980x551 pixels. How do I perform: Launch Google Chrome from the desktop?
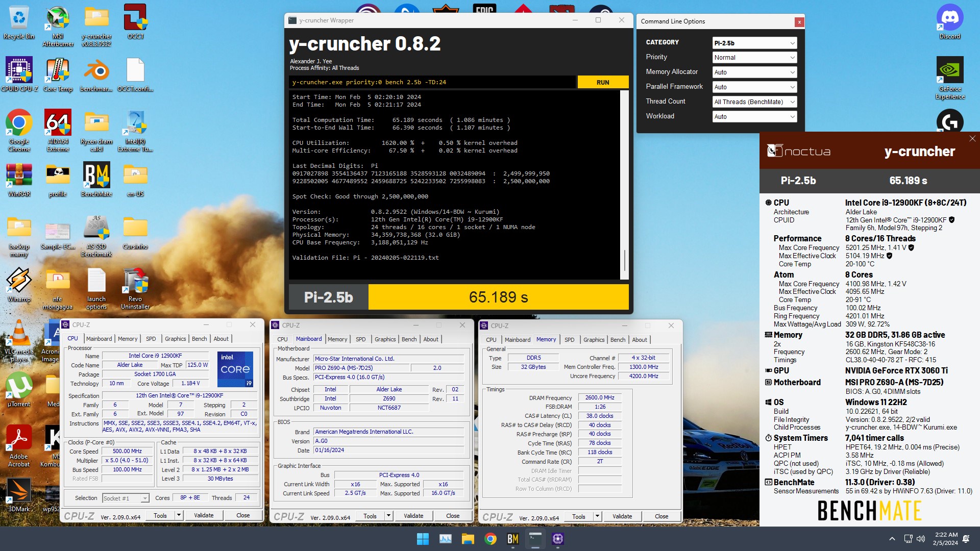(x=19, y=130)
